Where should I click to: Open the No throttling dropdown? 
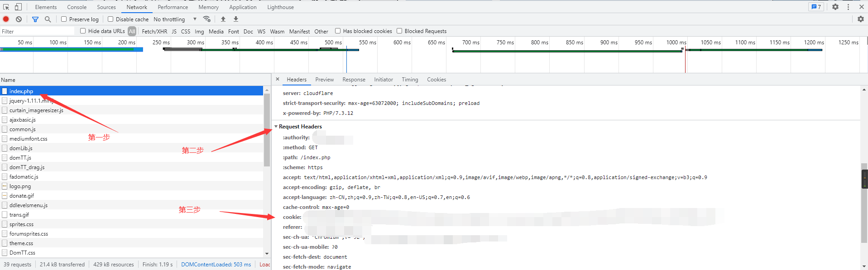tap(175, 19)
